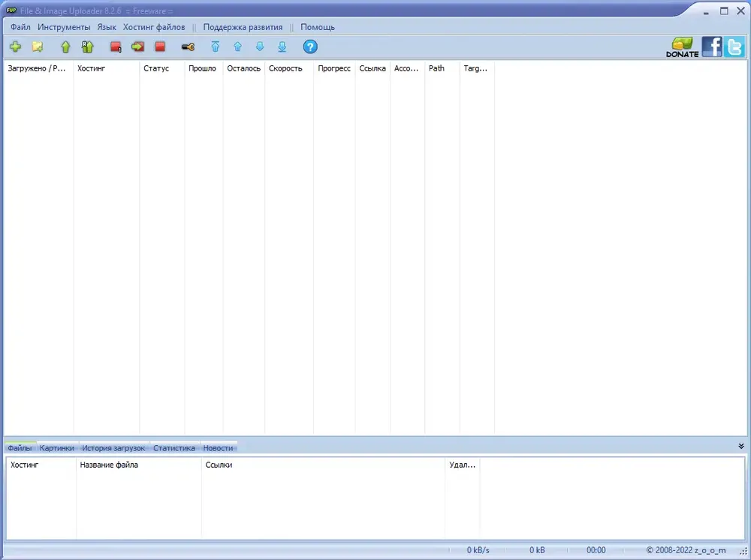Open the Помощь menu
751x560 pixels.
pos(318,27)
